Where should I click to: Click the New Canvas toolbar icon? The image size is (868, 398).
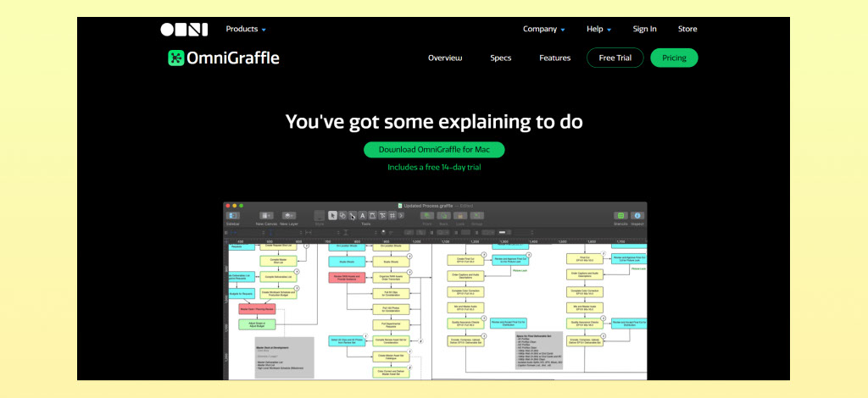tap(266, 216)
